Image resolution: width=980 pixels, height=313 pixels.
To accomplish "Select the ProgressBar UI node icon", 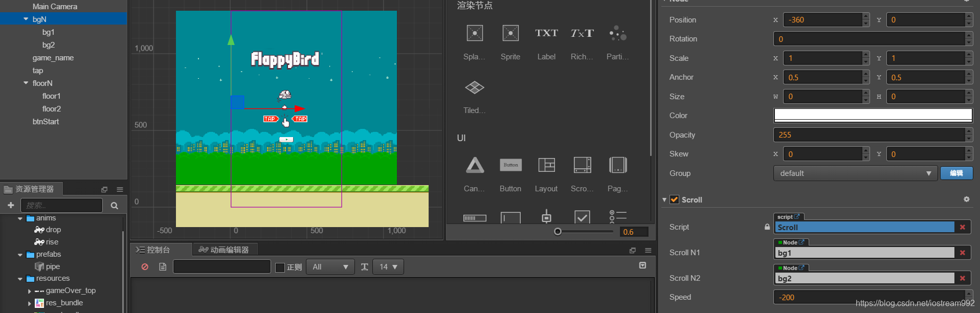I will (475, 218).
